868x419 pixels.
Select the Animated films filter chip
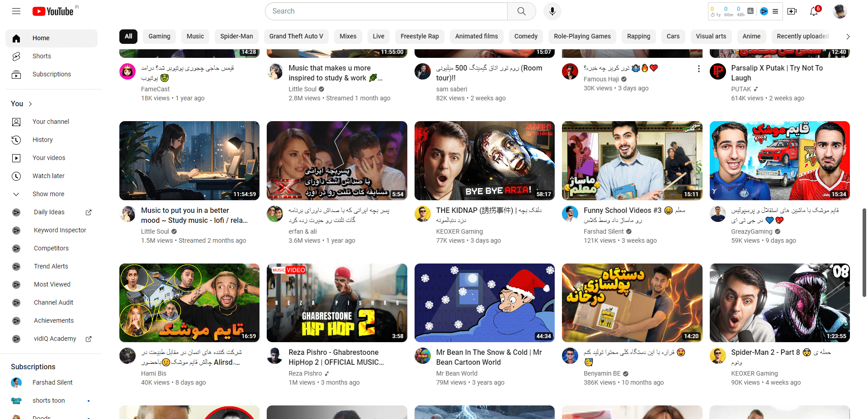pyautogui.click(x=476, y=36)
